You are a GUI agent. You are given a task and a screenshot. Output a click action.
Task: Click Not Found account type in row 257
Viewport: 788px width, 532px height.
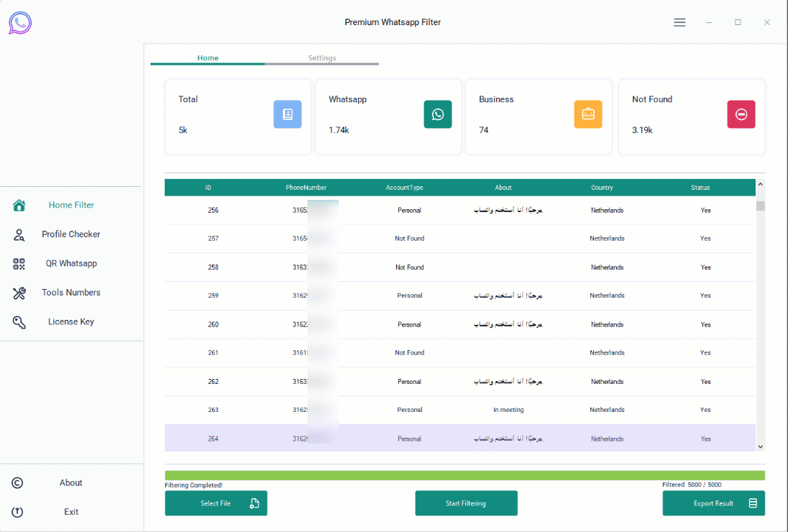point(410,239)
